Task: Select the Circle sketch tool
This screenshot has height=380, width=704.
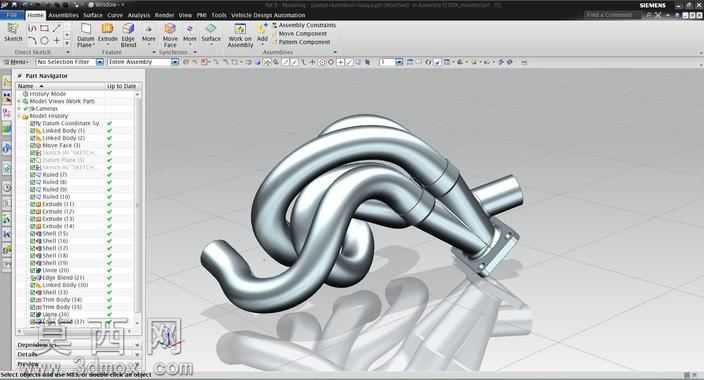Action: [44, 40]
